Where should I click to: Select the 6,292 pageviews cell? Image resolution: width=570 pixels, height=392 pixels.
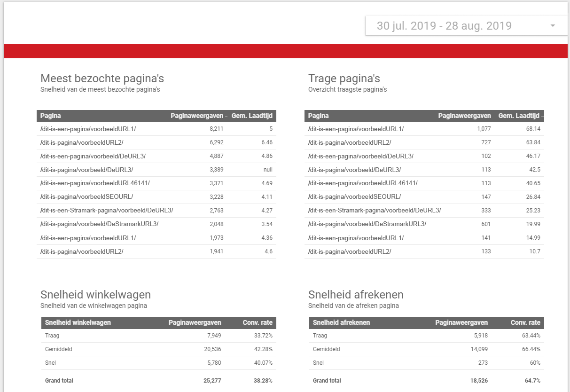(216, 142)
